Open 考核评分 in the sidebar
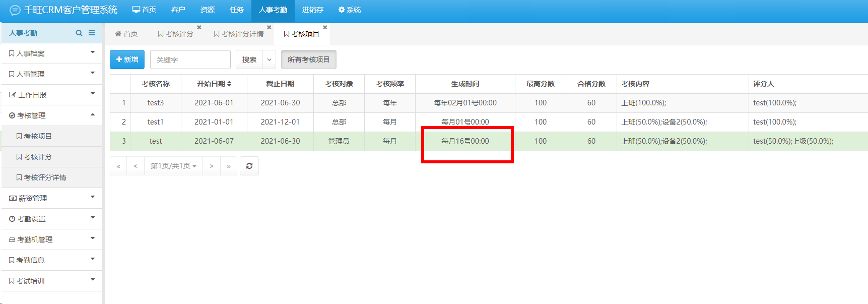This screenshot has width=868, height=304. point(52,157)
